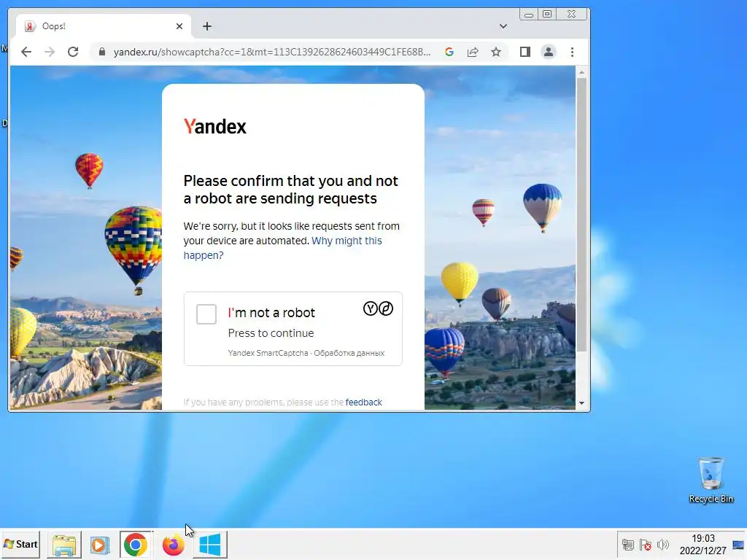The image size is (747, 560).
Task: Click the browser back arrow
Action: pos(26,52)
